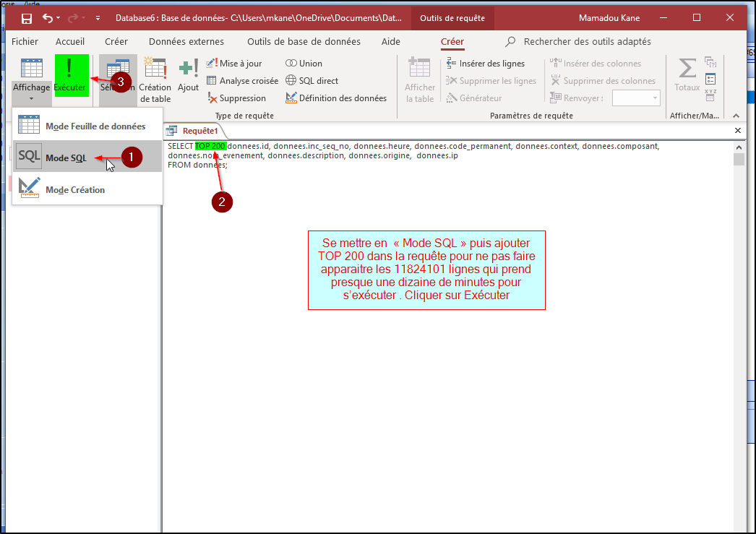Toggle the Totaux sigma button
This screenshot has height=534, width=756.
click(687, 75)
